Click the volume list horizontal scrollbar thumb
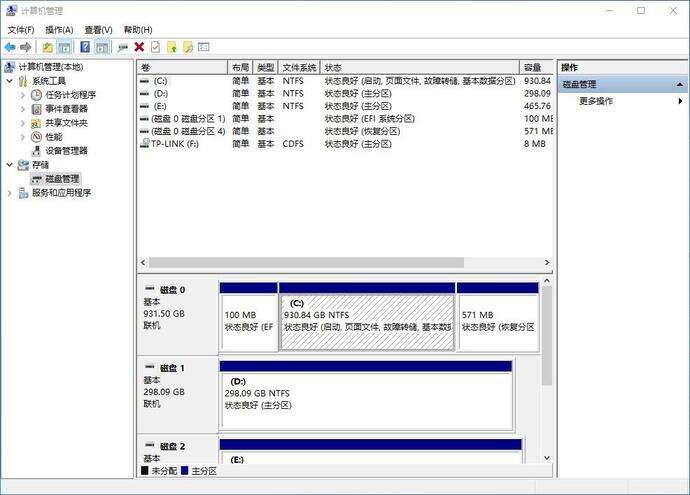The image size is (690, 495). coord(306,263)
